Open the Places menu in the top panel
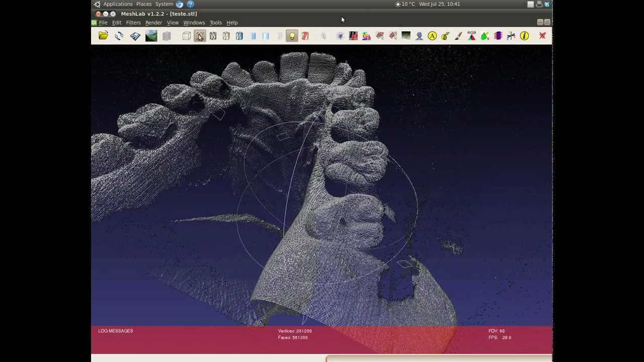The width and height of the screenshot is (644, 362). tap(144, 4)
